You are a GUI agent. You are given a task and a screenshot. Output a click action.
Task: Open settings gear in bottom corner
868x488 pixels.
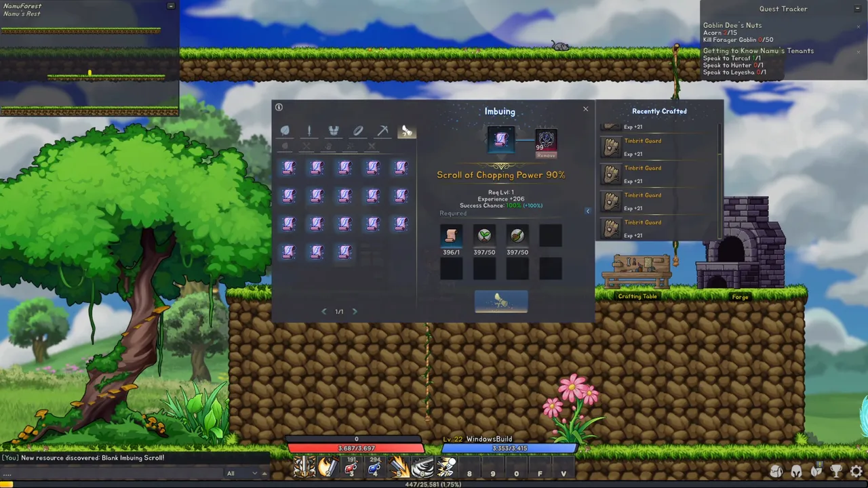[x=856, y=470]
